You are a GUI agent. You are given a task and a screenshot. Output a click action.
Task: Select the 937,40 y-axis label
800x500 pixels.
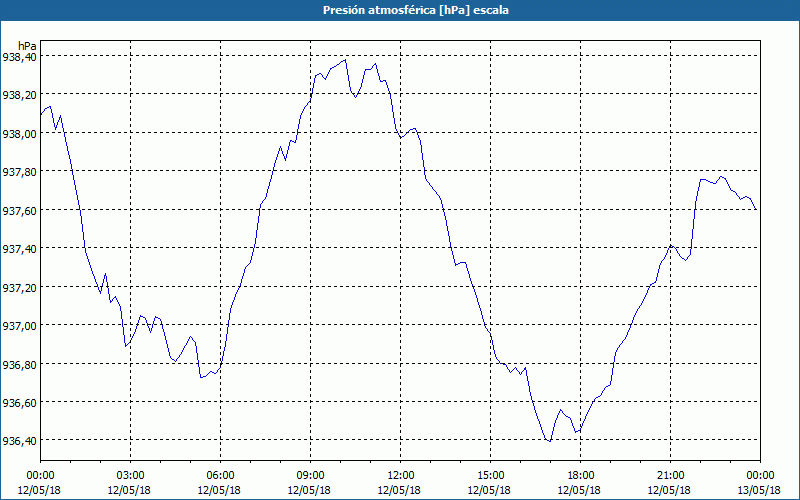coord(19,248)
